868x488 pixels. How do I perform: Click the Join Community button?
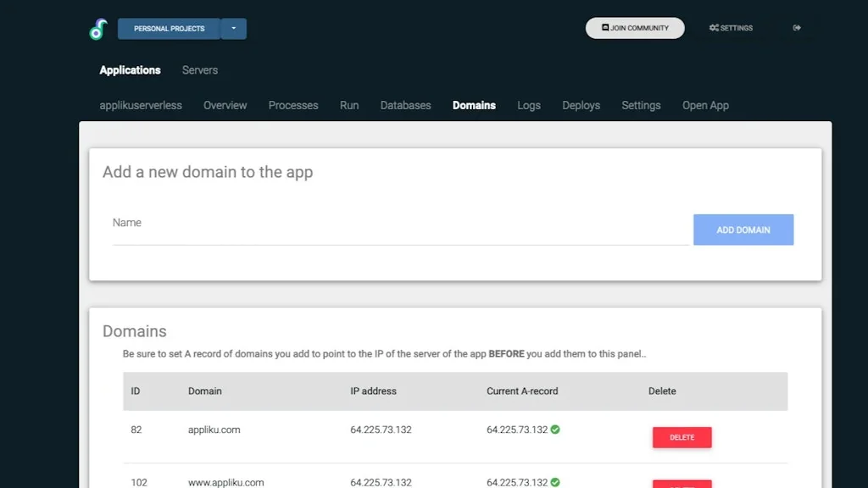[x=634, y=27]
